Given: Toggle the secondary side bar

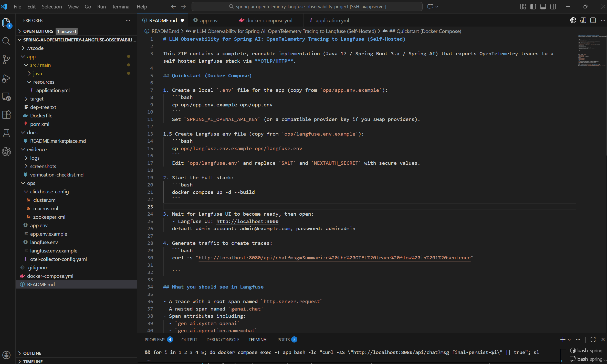Looking at the screenshot, I should (553, 6).
